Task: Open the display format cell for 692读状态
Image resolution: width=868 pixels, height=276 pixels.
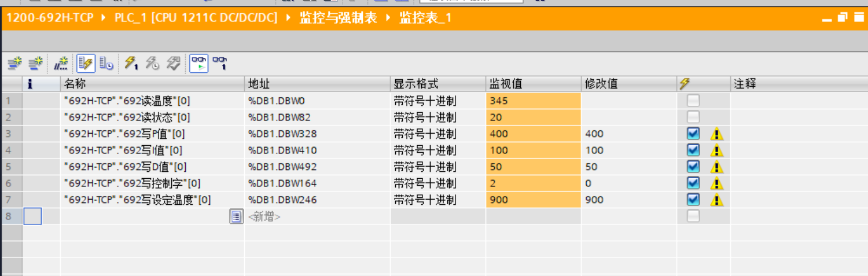Action: pyautogui.click(x=438, y=117)
